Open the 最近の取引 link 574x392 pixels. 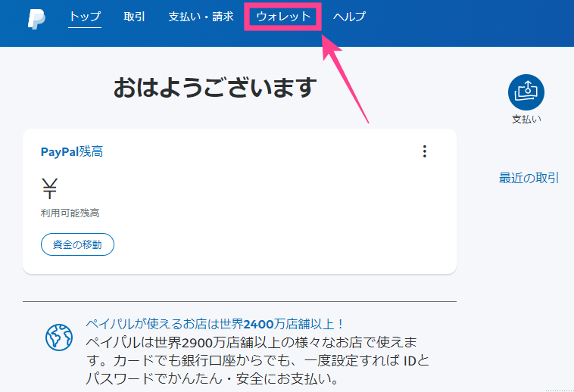click(x=529, y=178)
